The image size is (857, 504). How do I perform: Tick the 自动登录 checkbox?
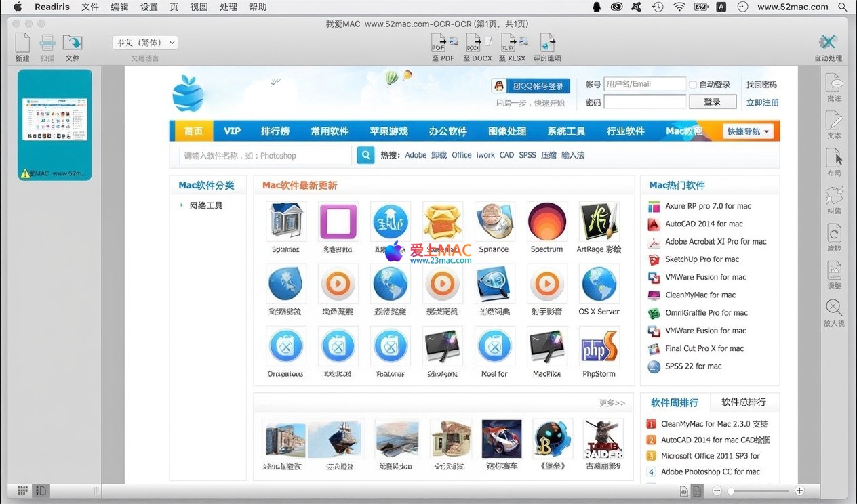693,85
